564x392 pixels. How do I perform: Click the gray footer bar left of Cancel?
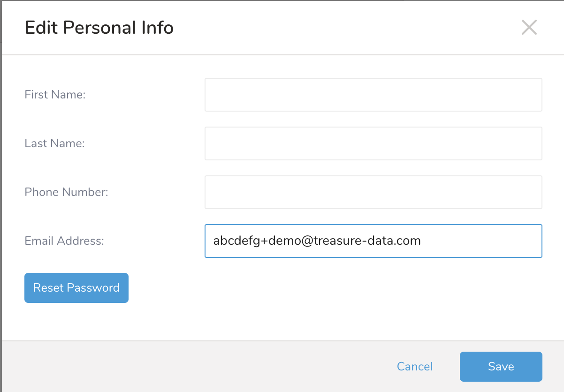188,366
